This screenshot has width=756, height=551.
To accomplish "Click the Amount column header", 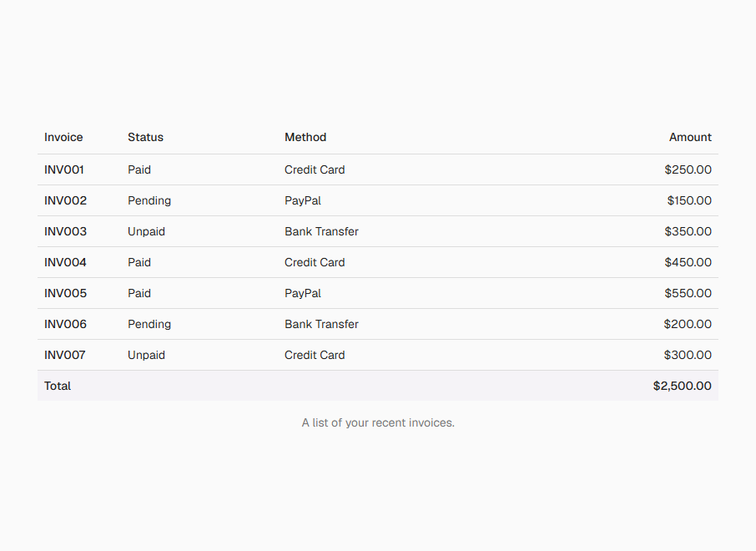I will click(x=690, y=138).
